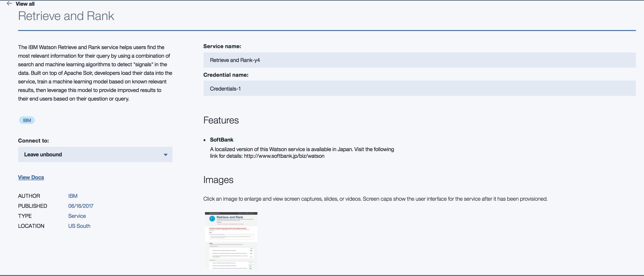644x276 pixels.
Task: Click the TYPE label
Action: [x=25, y=216]
